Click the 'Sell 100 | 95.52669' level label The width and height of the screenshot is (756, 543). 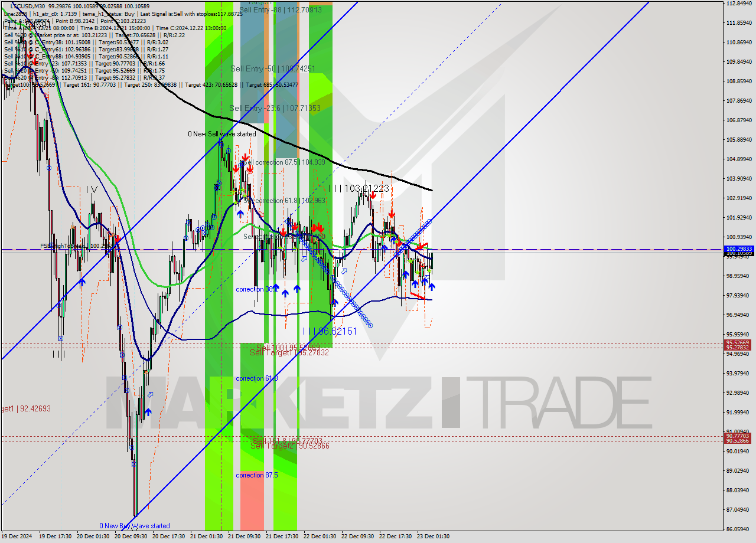(x=288, y=347)
